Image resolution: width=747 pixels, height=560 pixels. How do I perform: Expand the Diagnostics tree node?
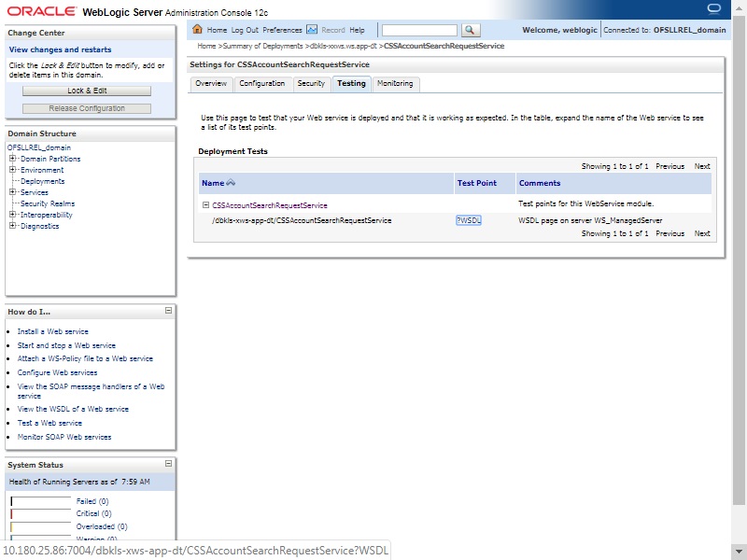pos(13,226)
